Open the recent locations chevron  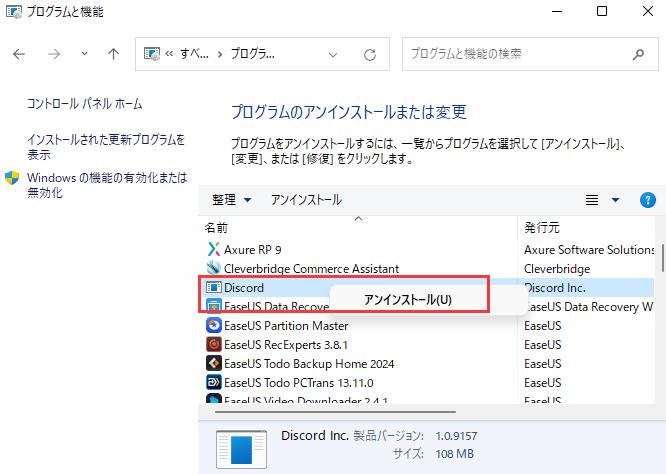[84, 54]
